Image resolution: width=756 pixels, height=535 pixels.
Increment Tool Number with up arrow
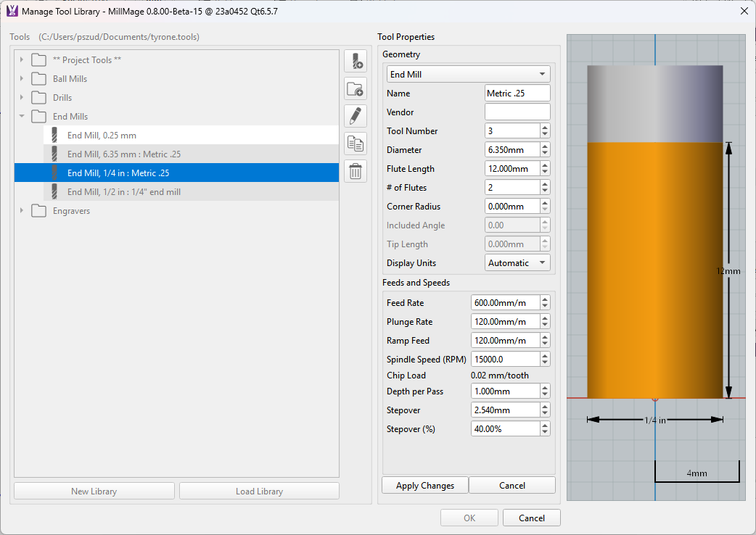point(545,127)
